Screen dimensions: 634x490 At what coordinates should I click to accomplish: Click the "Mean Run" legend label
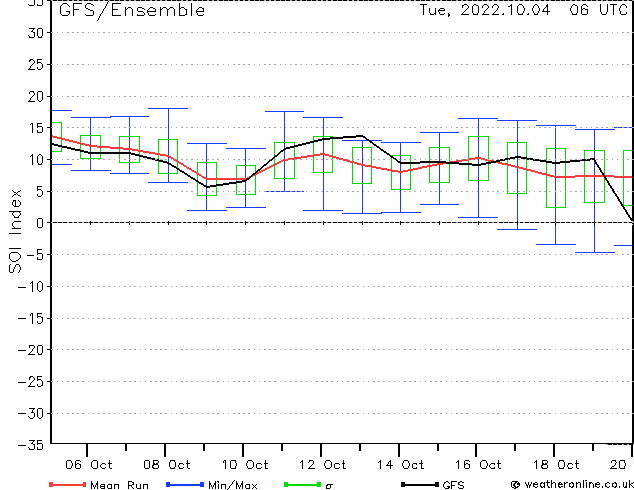(x=119, y=485)
